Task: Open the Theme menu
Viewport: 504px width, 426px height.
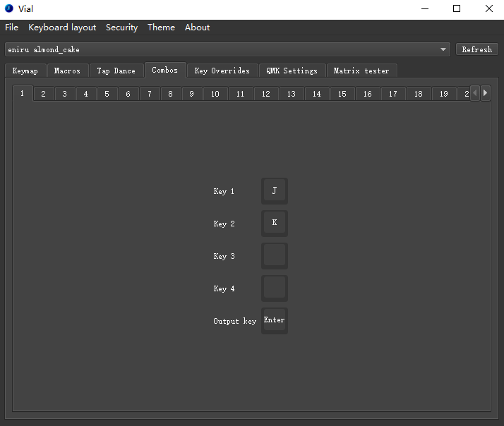Action: [161, 28]
